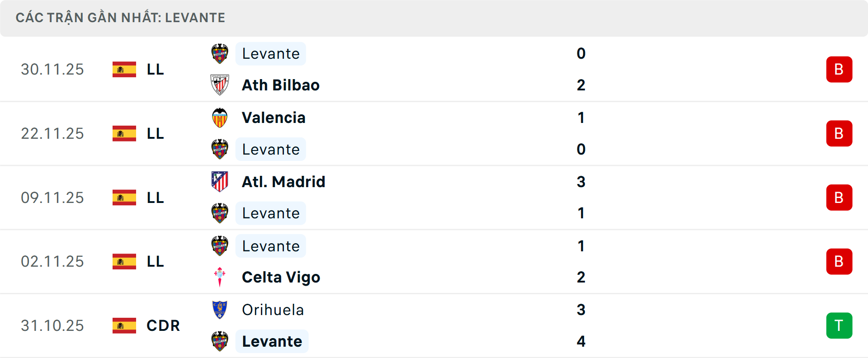Click the Atlético Madrid club crest

[x=220, y=182]
